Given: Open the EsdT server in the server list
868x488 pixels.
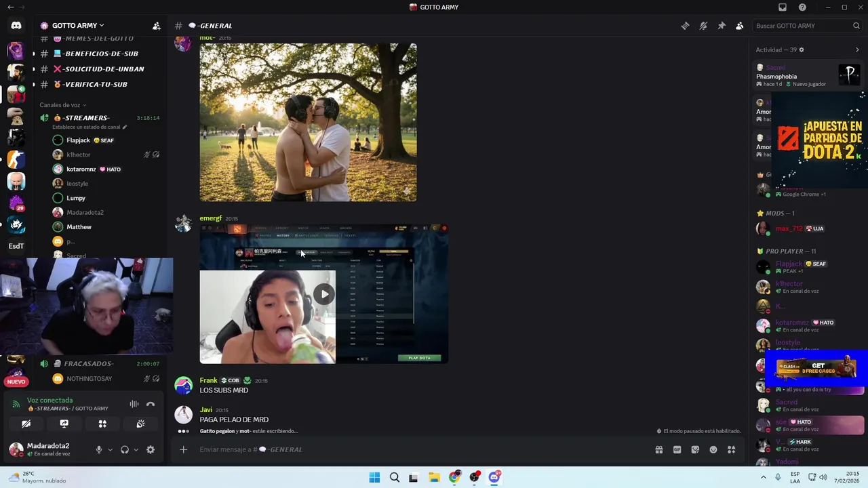Looking at the screenshot, I should tap(16, 246).
